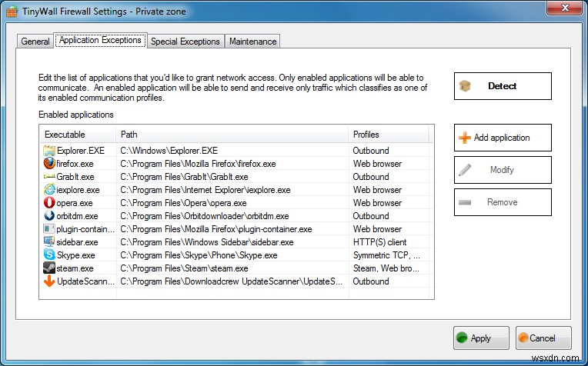Select the iexplore.exe executable name

pyautogui.click(x=78, y=190)
